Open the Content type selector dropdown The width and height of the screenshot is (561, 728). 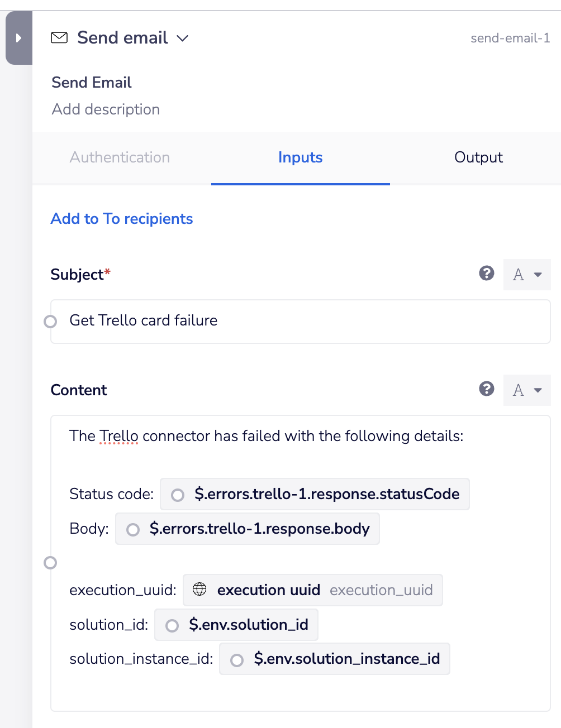point(527,390)
